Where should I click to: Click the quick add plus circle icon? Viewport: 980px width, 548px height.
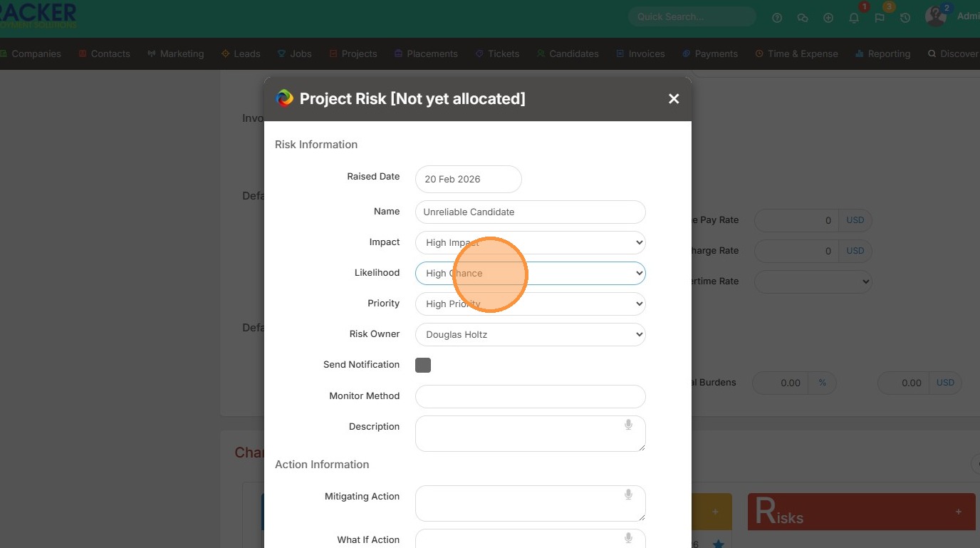[828, 18]
